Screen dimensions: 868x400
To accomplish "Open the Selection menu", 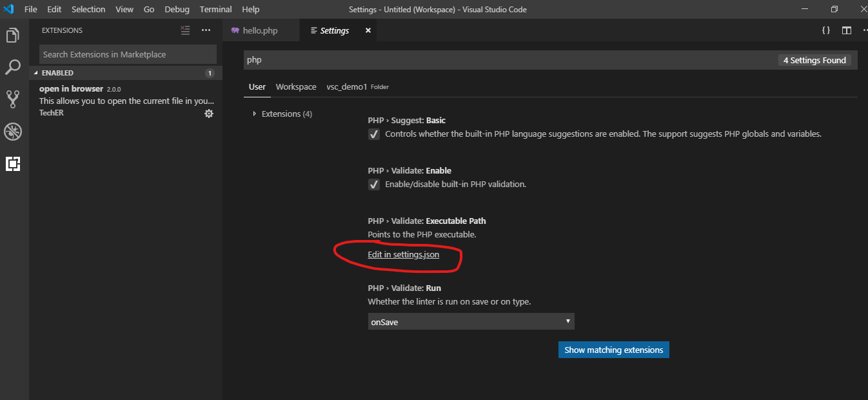I will [x=88, y=9].
